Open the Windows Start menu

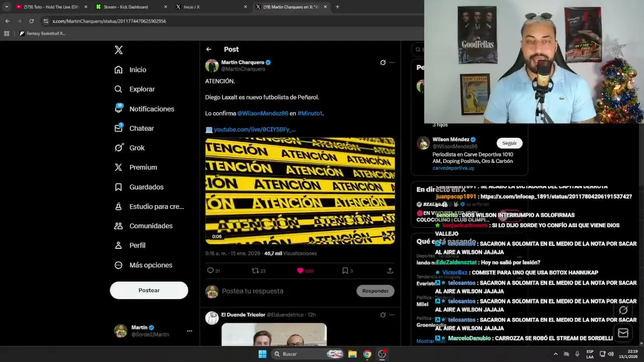(262, 354)
